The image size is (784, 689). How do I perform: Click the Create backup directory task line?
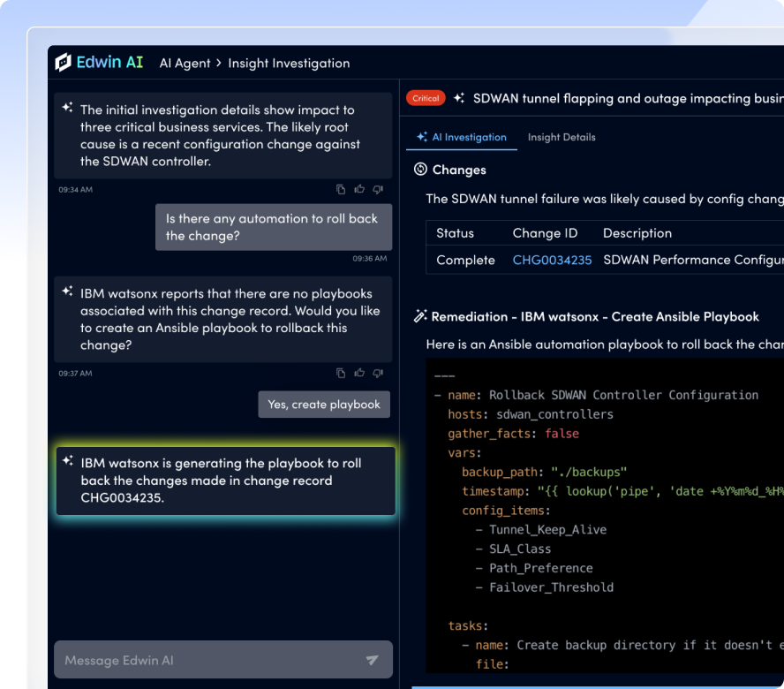[x=622, y=646]
